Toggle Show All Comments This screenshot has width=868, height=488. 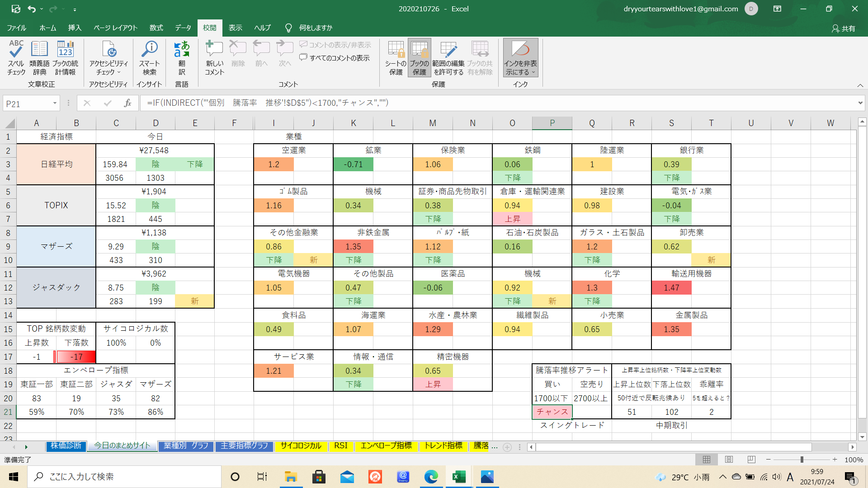pyautogui.click(x=335, y=58)
